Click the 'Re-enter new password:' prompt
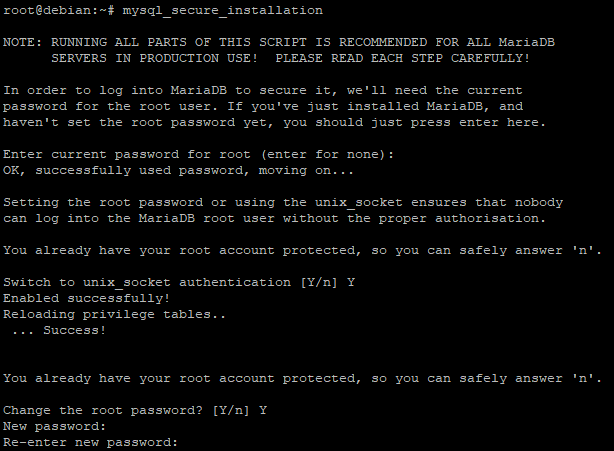Image resolution: width=614 pixels, height=451 pixels. (x=90, y=442)
